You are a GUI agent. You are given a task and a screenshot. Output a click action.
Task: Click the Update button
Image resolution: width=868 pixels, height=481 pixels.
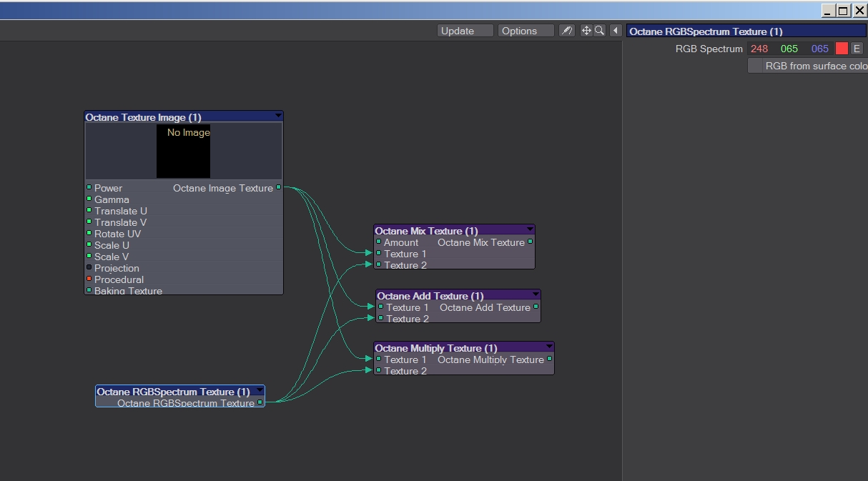point(465,31)
